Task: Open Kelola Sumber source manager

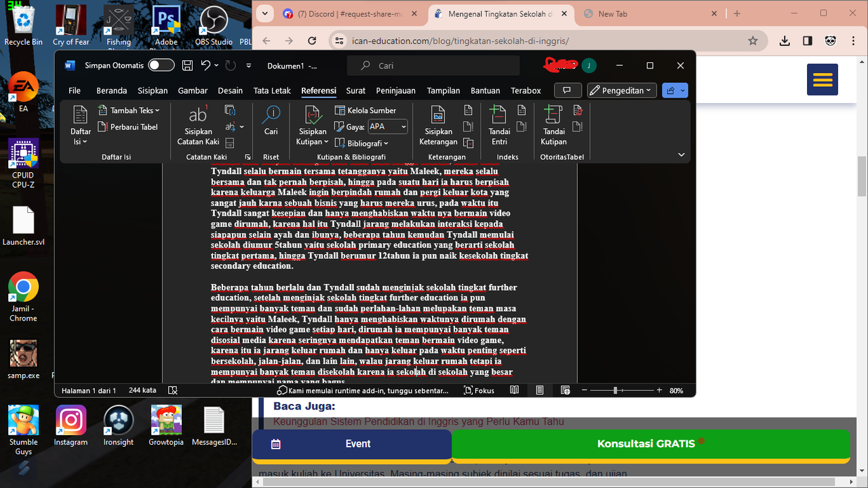Action: click(366, 110)
